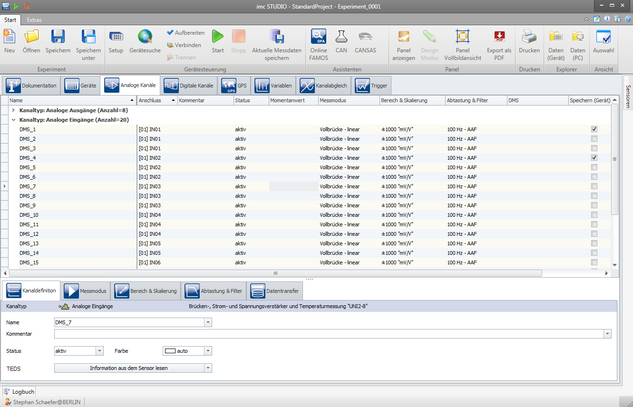This screenshot has width=633, height=407.
Task: Toggle Speichern checkbox for DMS_4
Action: (x=594, y=158)
